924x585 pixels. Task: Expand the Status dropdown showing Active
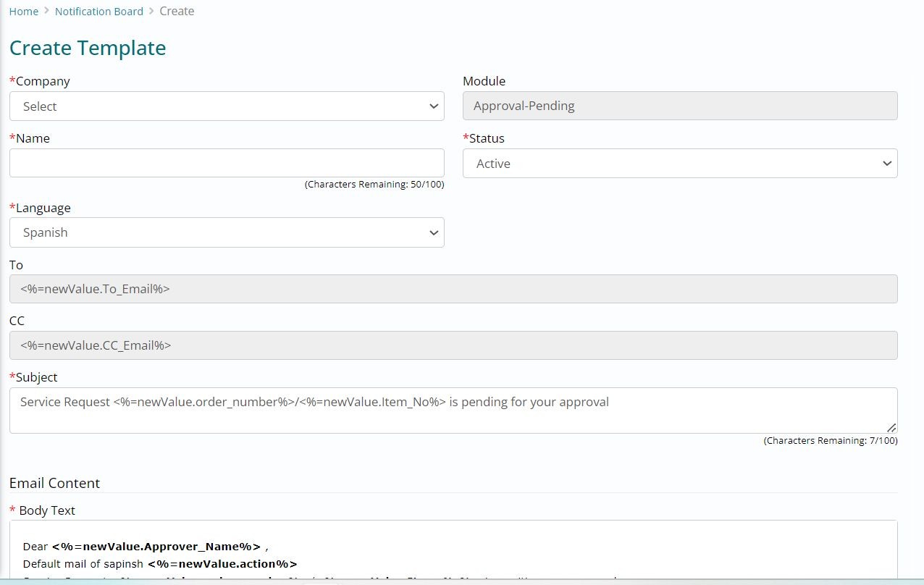pos(680,164)
